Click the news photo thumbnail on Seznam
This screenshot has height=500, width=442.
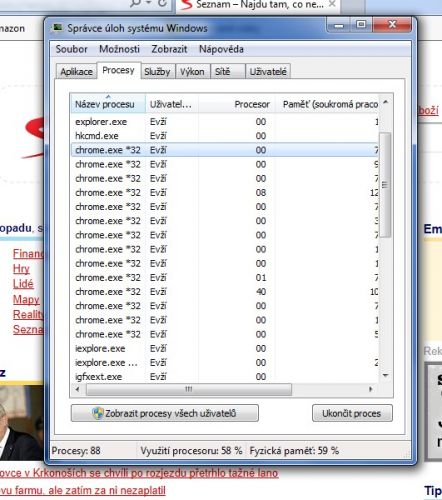tap(22, 422)
